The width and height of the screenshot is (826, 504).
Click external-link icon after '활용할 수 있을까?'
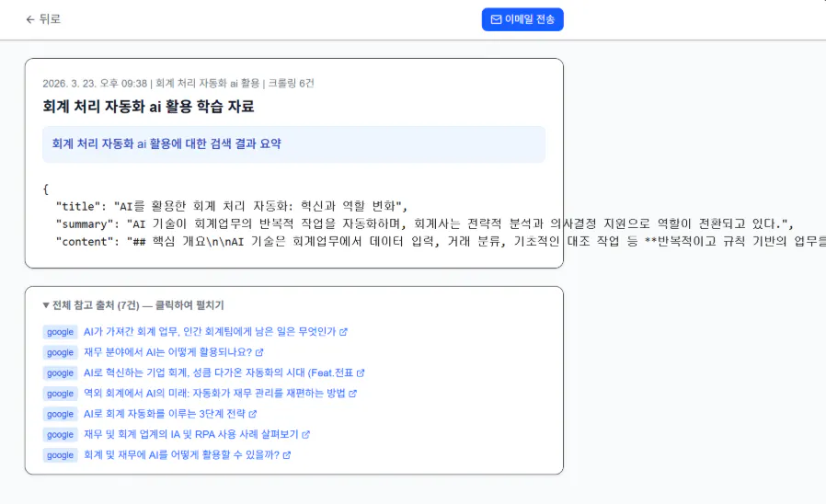[287, 455]
